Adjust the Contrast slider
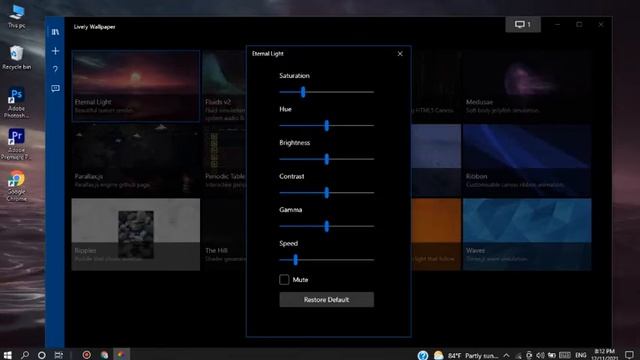Screen dimensions: 640x360 pos(326,192)
